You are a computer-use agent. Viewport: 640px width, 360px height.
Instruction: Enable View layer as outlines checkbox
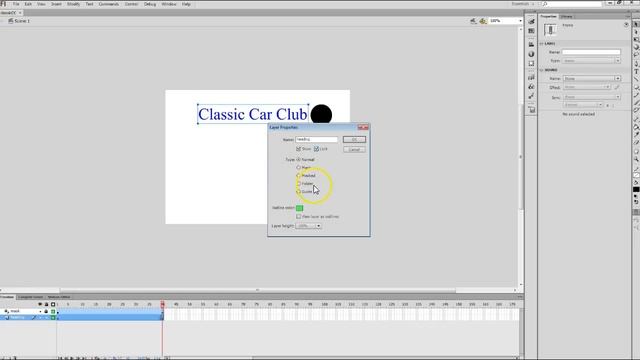click(x=298, y=217)
